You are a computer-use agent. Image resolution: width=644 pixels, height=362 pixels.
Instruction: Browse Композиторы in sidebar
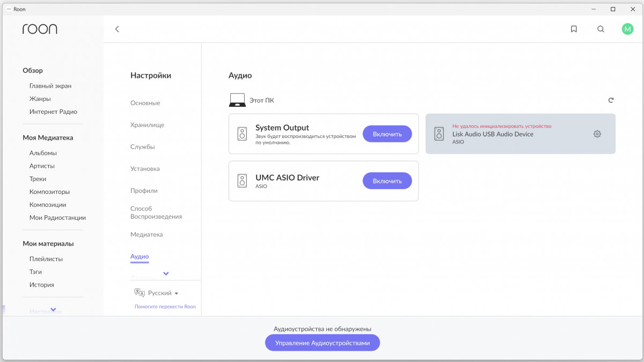point(49,192)
